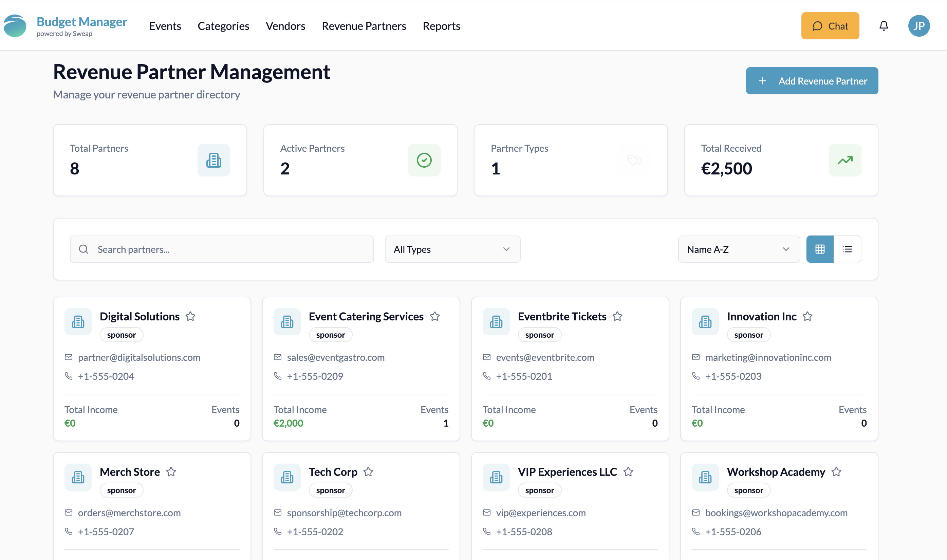Switch to list view
This screenshot has height=560, width=947.
point(847,249)
